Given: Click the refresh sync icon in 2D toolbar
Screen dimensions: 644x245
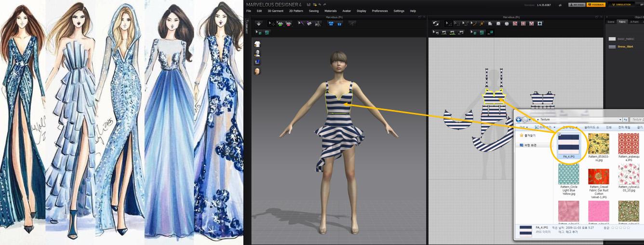Looking at the screenshot, I should (x=436, y=23).
